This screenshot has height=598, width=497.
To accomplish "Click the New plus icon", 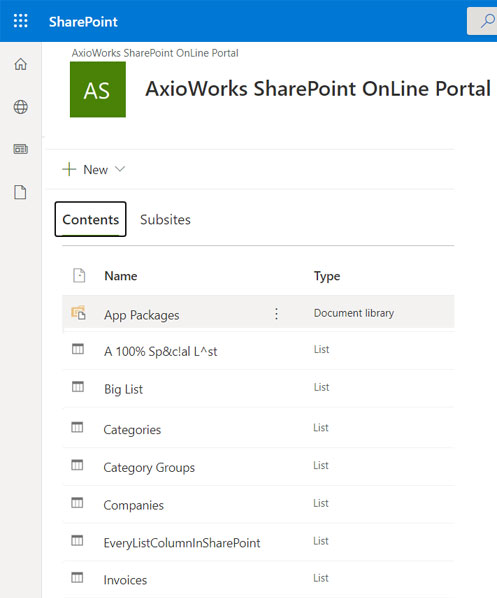I will [x=69, y=169].
